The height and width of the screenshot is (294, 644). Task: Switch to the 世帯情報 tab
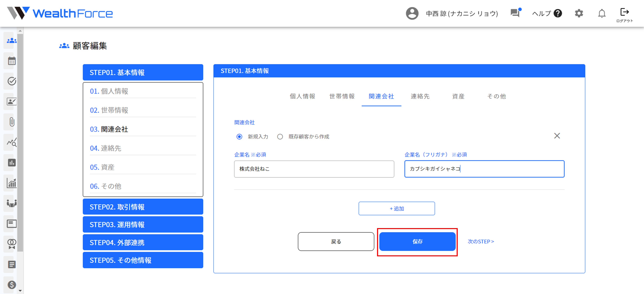(x=342, y=96)
